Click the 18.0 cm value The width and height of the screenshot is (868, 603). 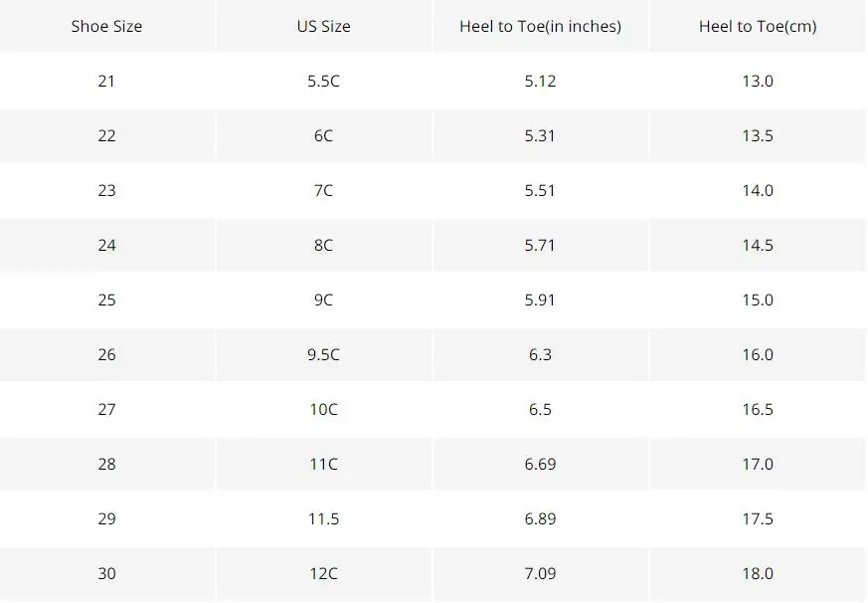point(758,574)
